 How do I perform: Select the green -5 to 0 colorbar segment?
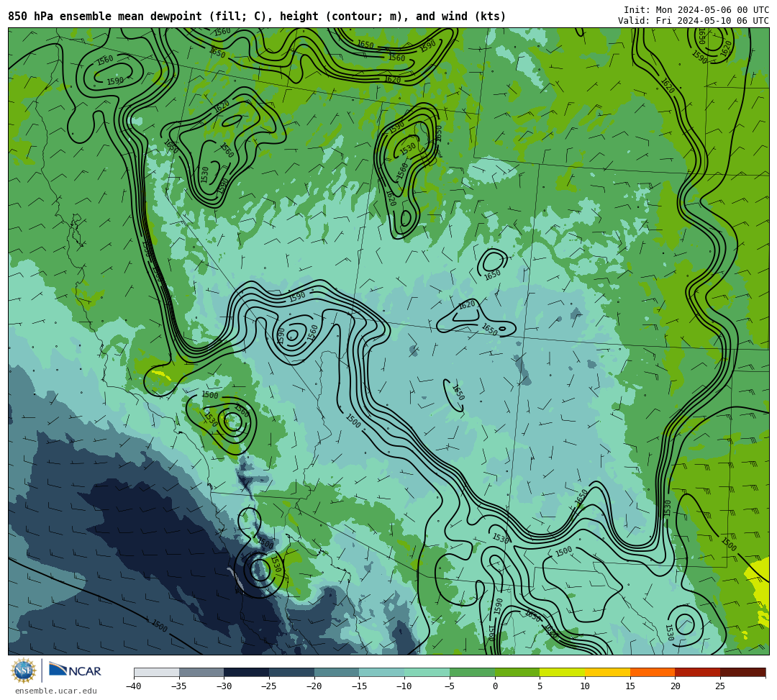click(472, 672)
